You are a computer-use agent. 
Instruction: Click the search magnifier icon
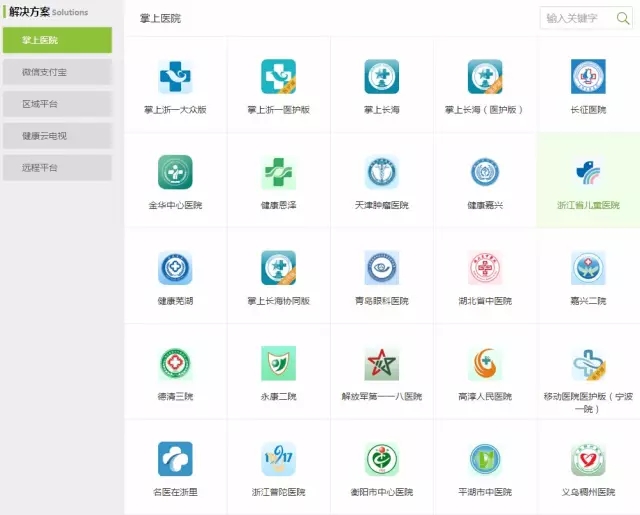(x=623, y=18)
